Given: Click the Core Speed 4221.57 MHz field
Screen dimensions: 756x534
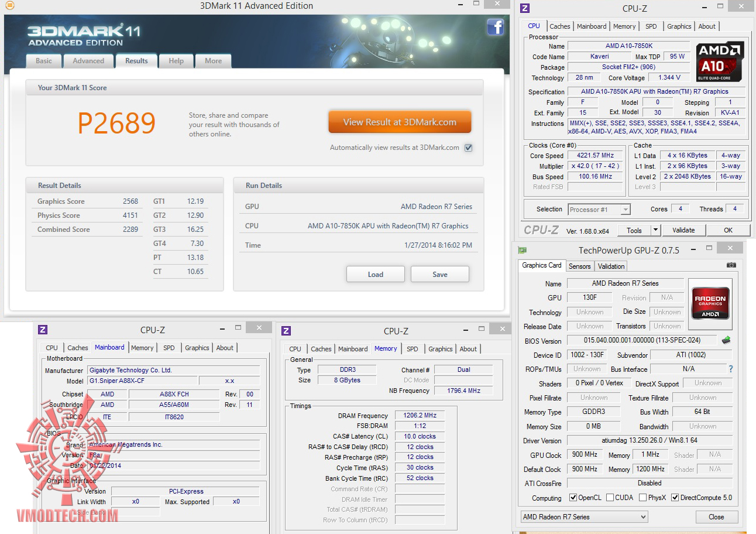Looking at the screenshot, I should click(x=596, y=156).
